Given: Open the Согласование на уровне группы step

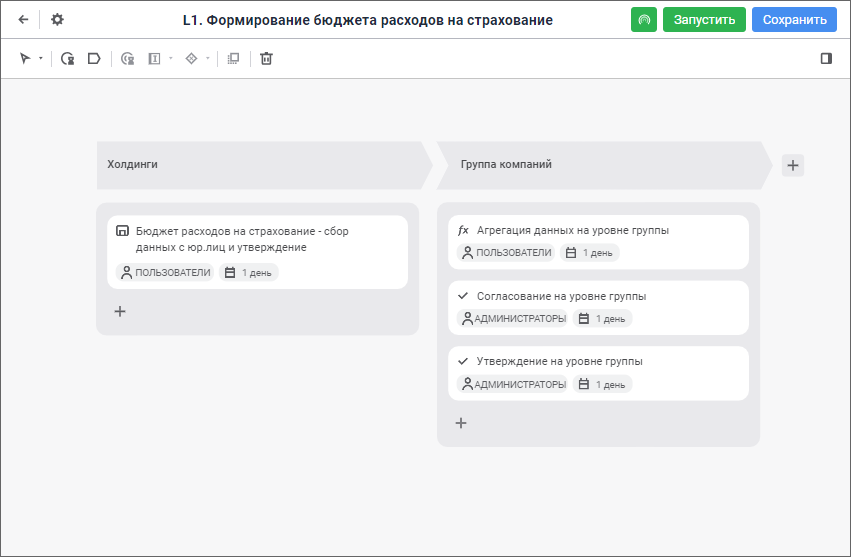Looking at the screenshot, I should (598, 308).
